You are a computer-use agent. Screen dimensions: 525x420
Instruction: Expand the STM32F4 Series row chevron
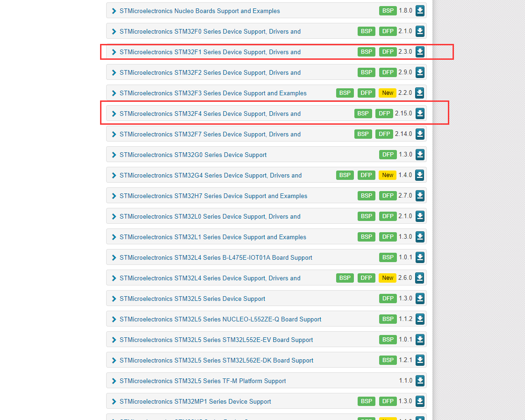114,114
